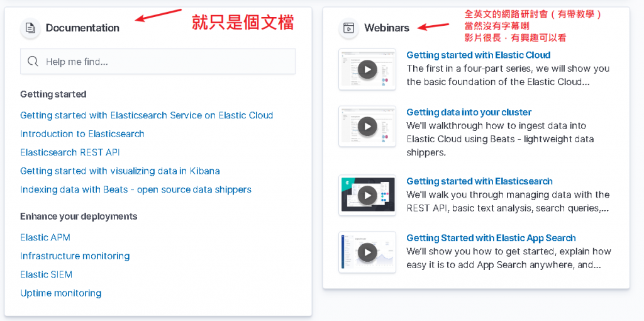Click the Webinars panel heading
Image resolution: width=644 pixels, height=321 pixels.
387,28
